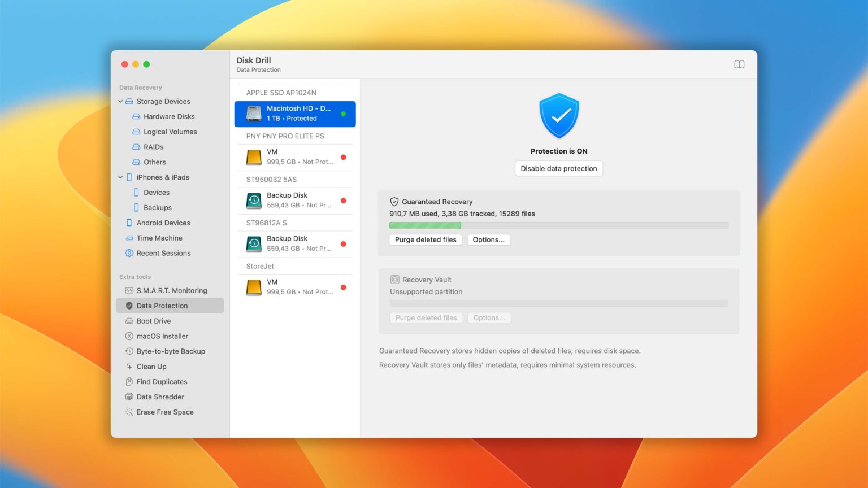Purge deleted files in Guaranteed Recovery
The image size is (868, 488).
426,239
